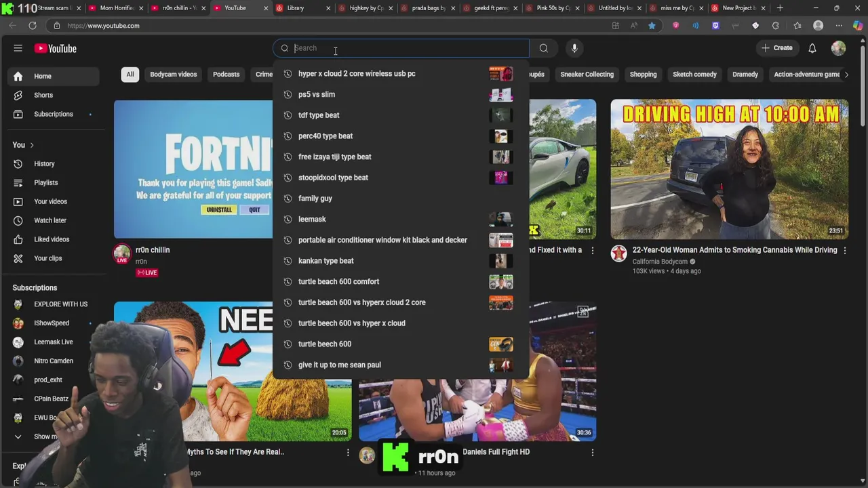Image resolution: width=868 pixels, height=488 pixels.
Task: Click the bookmark star in address bar
Action: pyautogui.click(x=652, y=26)
